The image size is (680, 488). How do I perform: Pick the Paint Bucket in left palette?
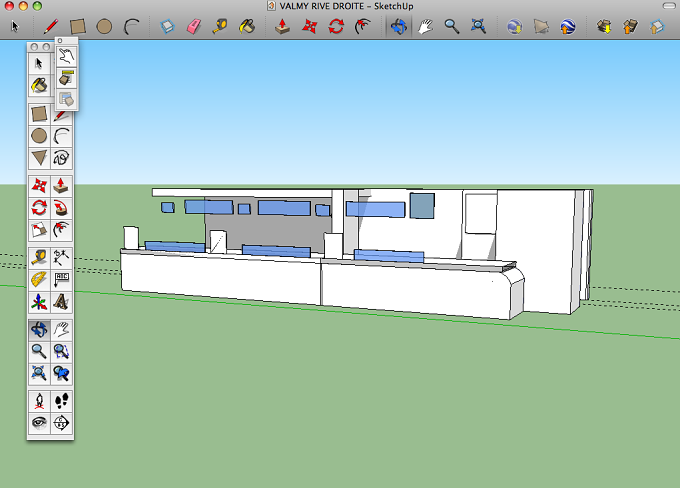click(x=39, y=85)
